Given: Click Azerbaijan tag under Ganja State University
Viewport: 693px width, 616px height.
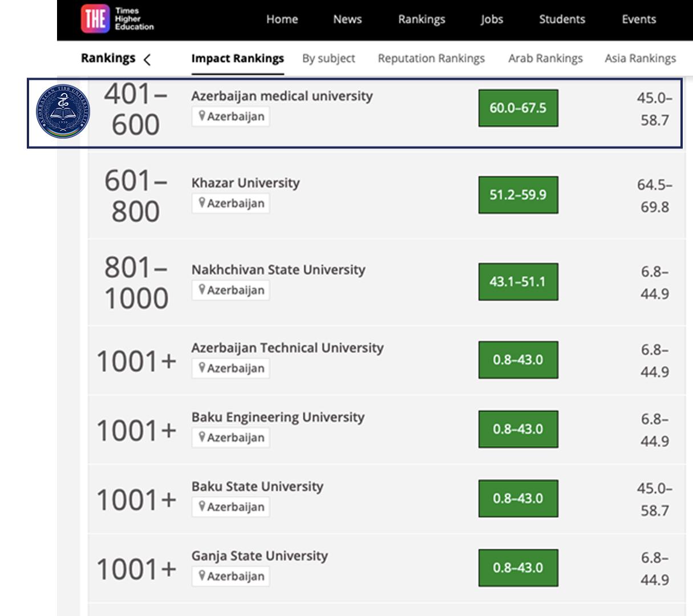Looking at the screenshot, I should coord(230,576).
